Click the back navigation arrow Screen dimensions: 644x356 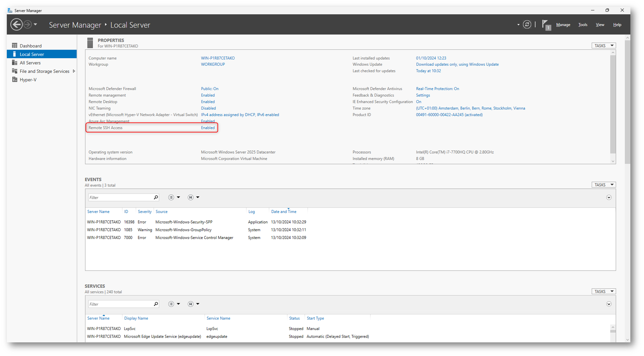(16, 24)
